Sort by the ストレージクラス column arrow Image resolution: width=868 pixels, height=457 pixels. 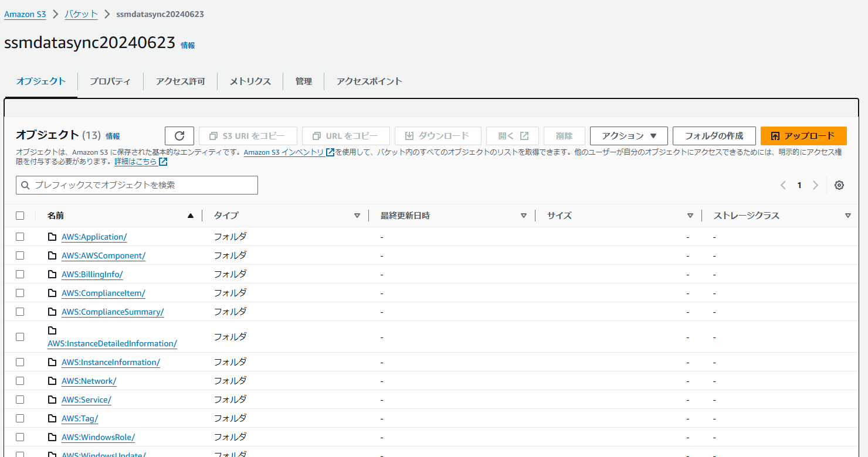847,216
